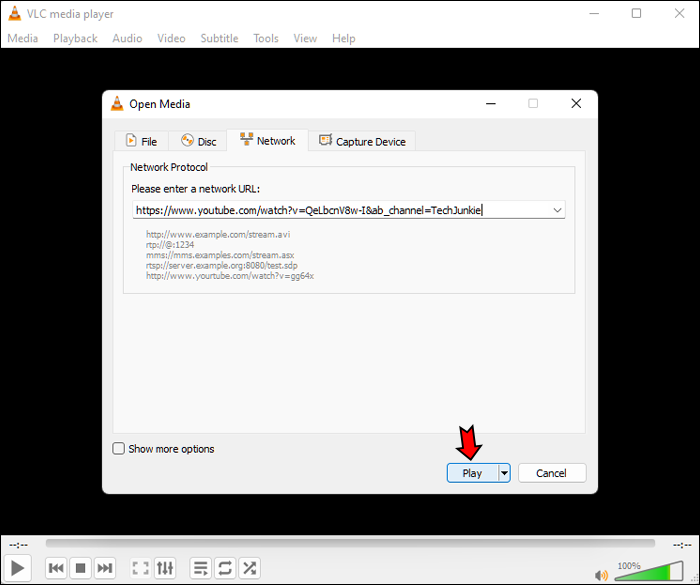The height and width of the screenshot is (585, 700).
Task: Click the main play button in controls
Action: (x=17, y=568)
